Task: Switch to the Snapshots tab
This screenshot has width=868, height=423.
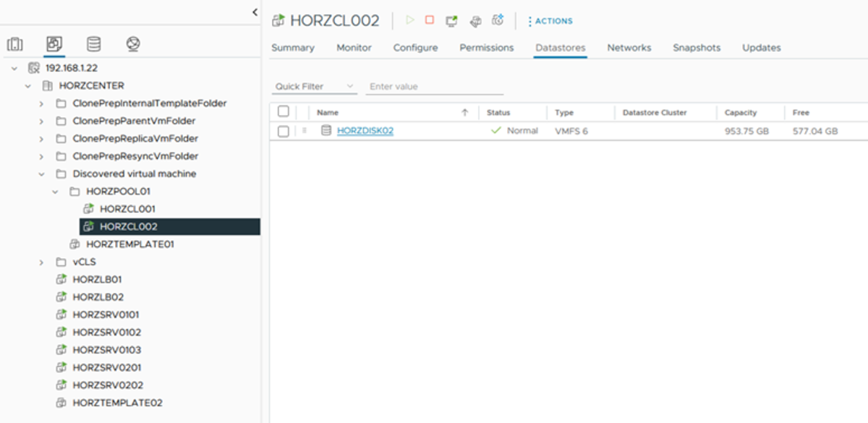Action: (696, 48)
